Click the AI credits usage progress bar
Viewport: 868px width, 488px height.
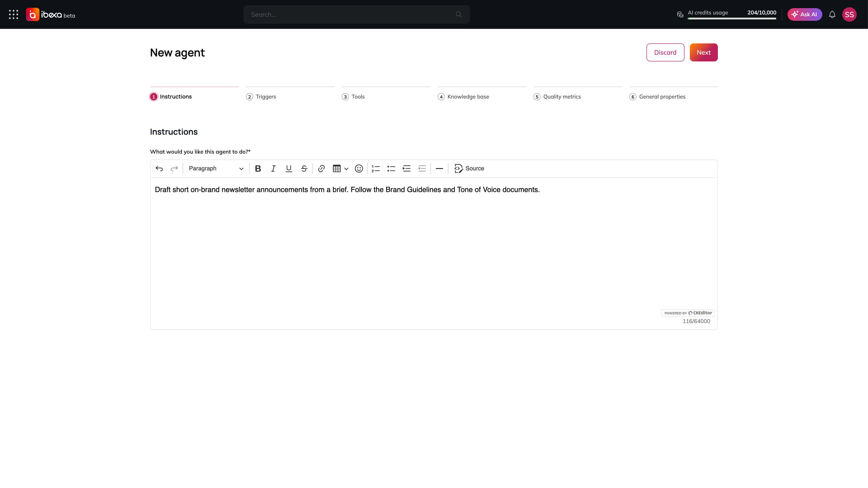coord(732,19)
